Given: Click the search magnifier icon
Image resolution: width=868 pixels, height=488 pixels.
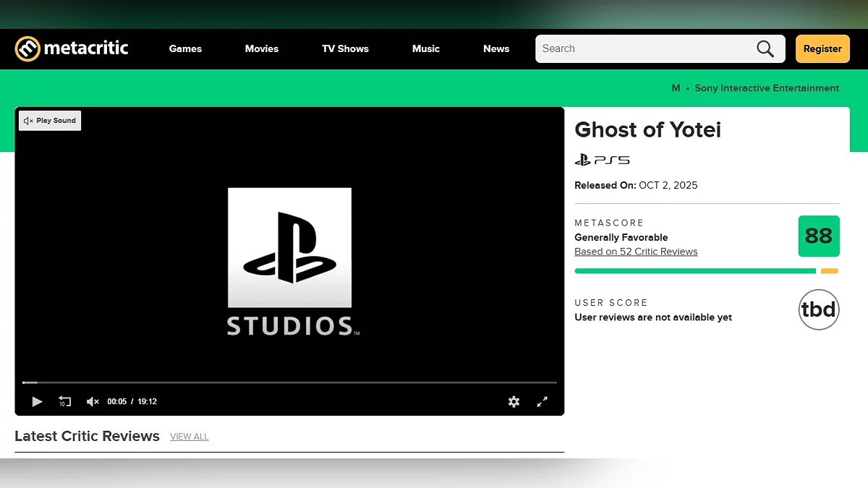Looking at the screenshot, I should pos(765,48).
